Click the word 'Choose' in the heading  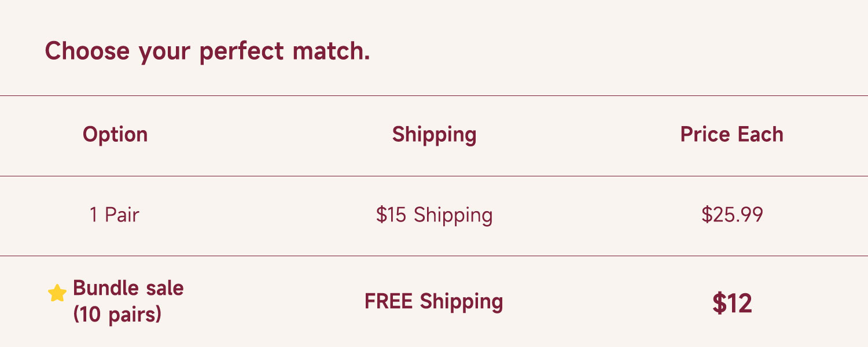[87, 51]
